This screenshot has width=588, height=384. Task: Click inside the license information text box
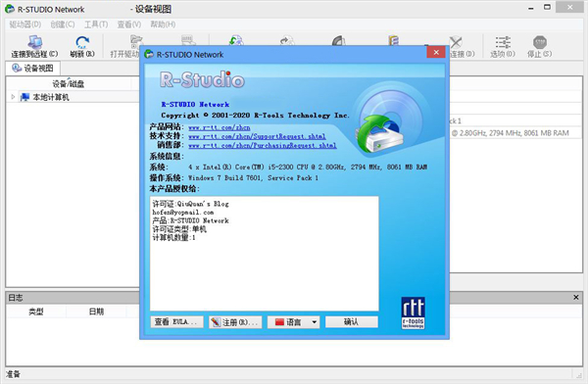coord(265,253)
